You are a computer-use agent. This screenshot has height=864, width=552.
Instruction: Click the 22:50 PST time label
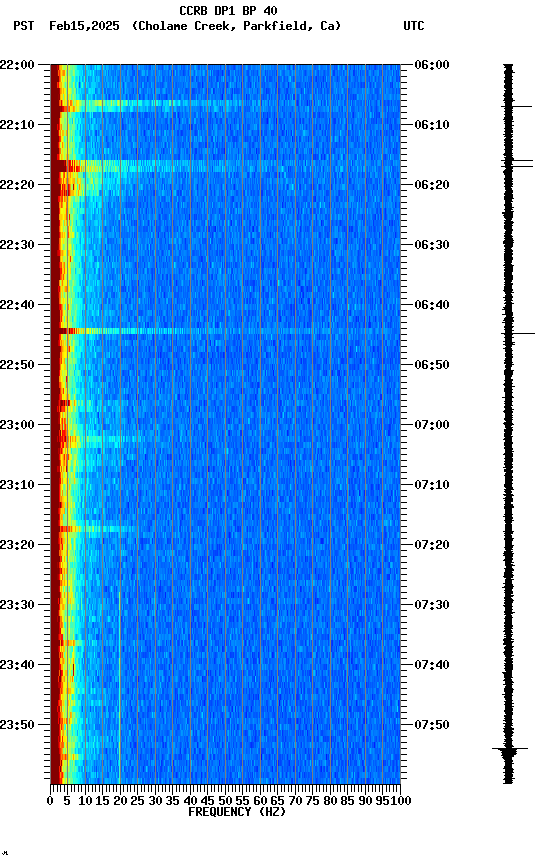pos(17,365)
